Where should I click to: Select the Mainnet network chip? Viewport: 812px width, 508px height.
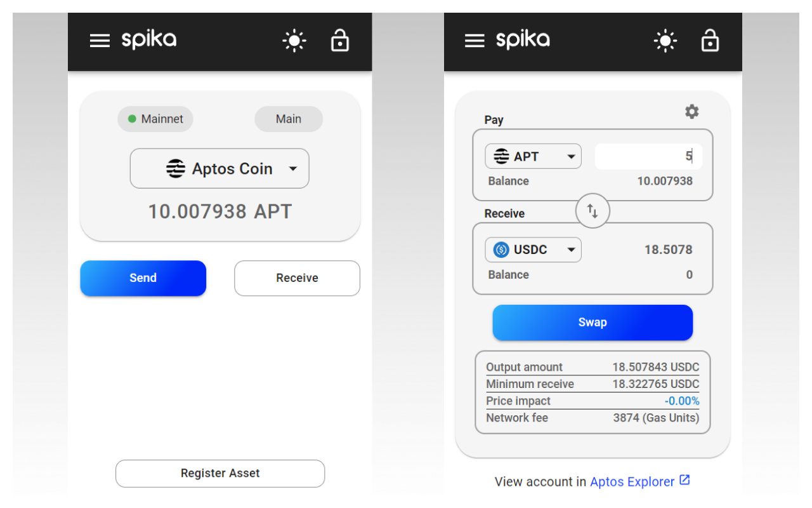[x=155, y=119]
